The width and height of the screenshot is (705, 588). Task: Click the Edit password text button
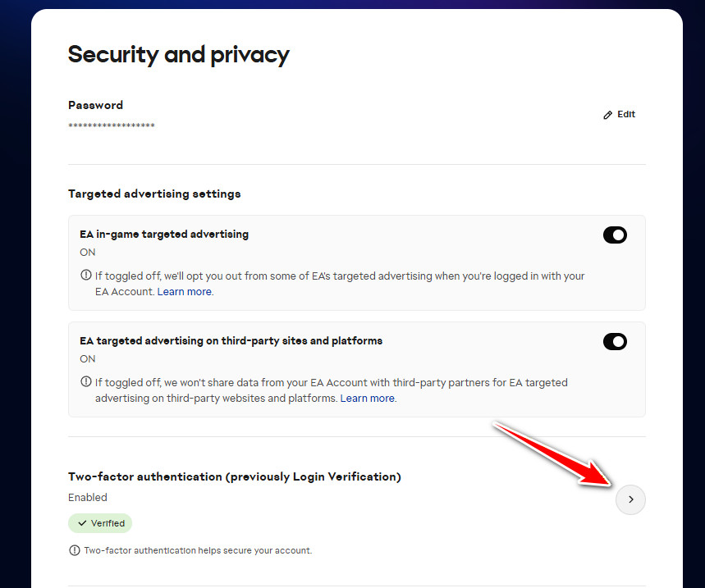[626, 114]
